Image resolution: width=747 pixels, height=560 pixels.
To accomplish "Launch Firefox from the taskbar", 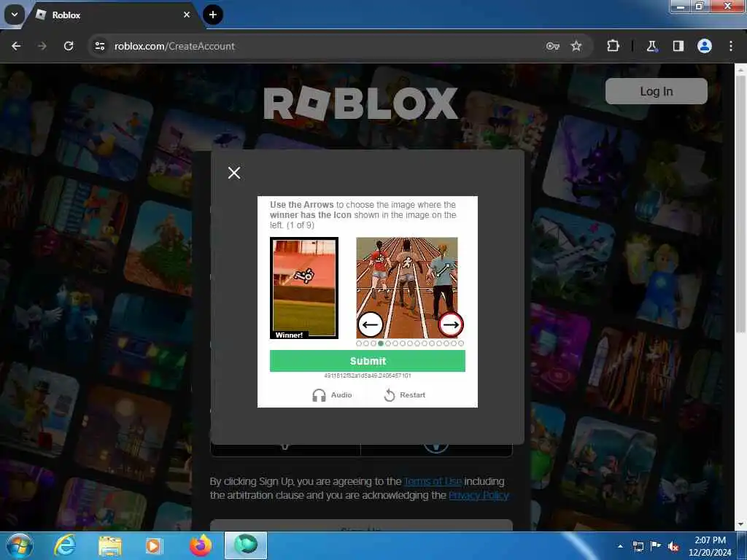I will click(x=201, y=545).
